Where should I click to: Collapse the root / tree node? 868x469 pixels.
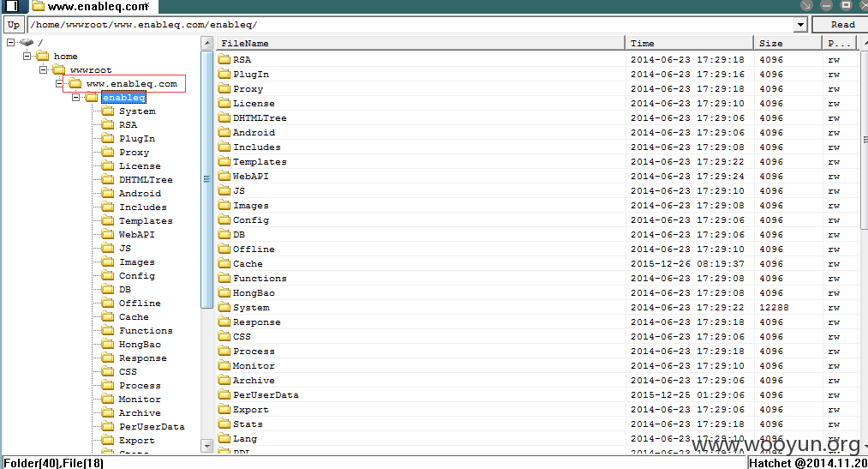[10, 42]
